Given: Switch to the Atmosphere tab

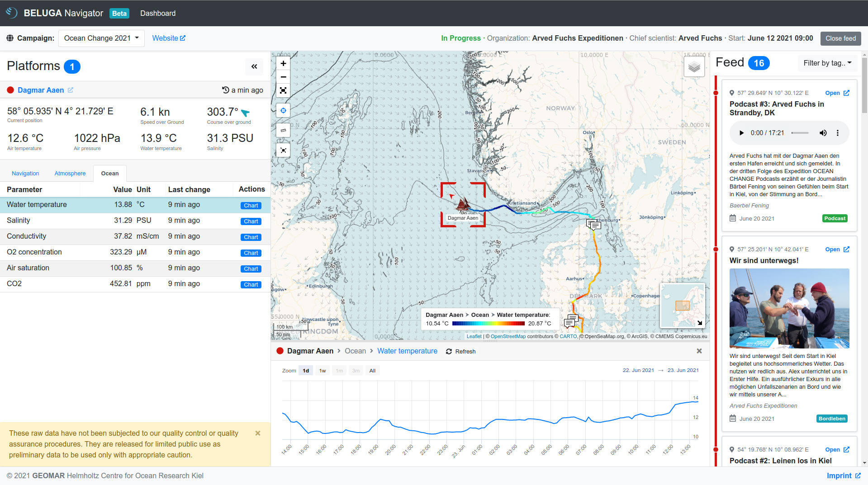Looking at the screenshot, I should pos(70,174).
